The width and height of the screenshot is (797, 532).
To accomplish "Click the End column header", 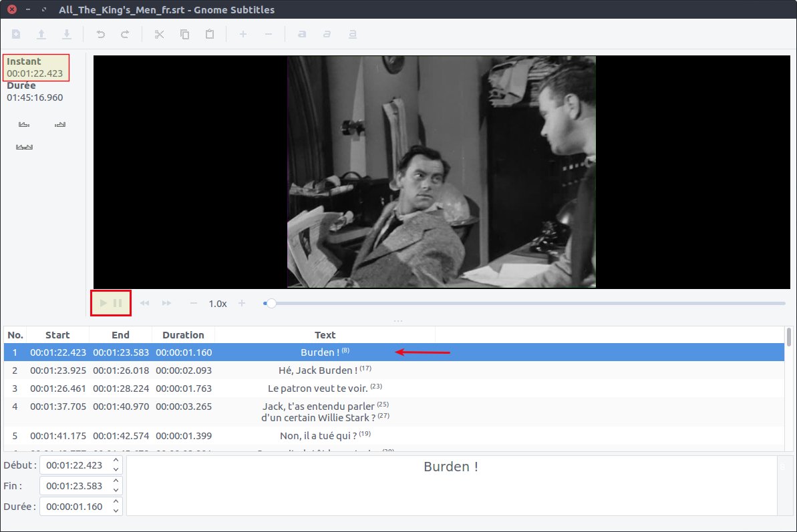I will point(120,335).
